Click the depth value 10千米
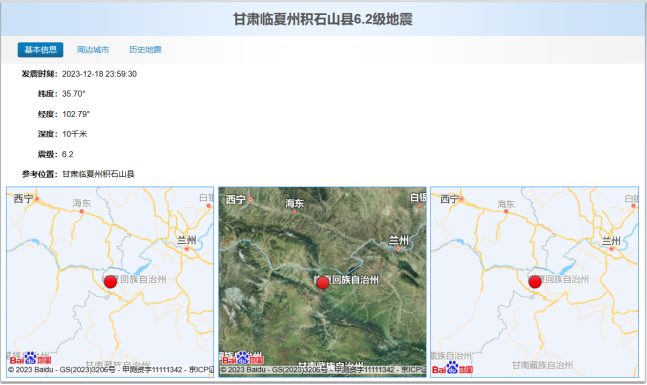Screen dimensions: 647x385 click(75, 134)
